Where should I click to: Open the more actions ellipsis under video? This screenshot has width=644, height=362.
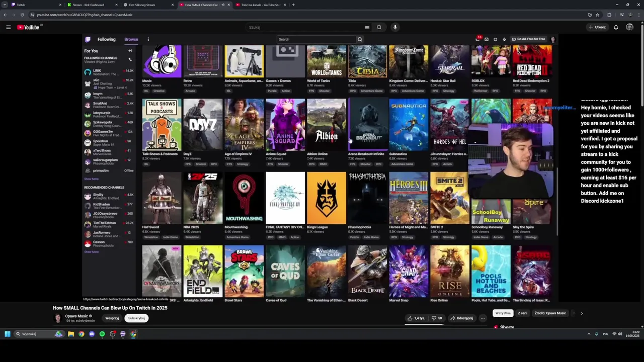[x=482, y=318]
